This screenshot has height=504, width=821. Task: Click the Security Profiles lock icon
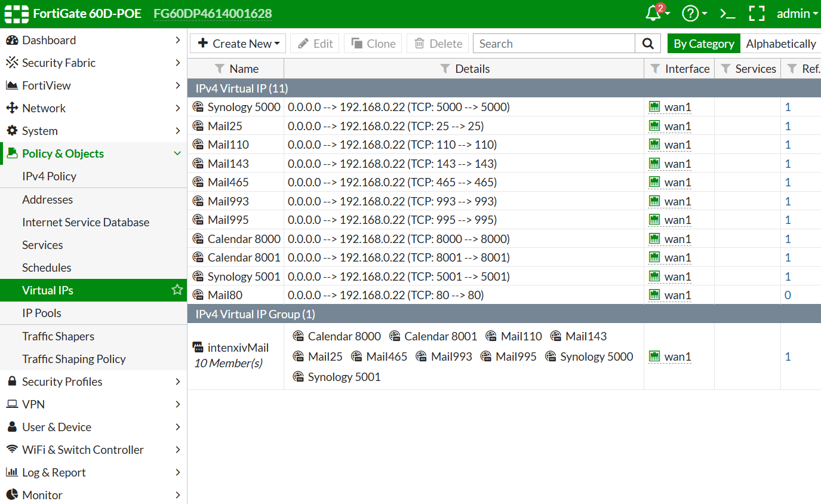pos(11,381)
